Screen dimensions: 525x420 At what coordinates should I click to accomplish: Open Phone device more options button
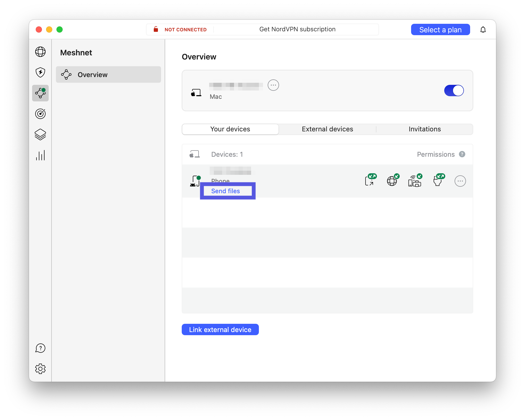click(x=460, y=181)
